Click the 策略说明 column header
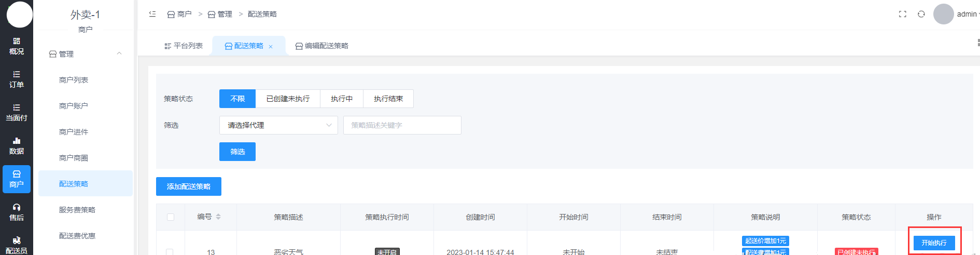This screenshot has width=980, height=255. (x=765, y=217)
